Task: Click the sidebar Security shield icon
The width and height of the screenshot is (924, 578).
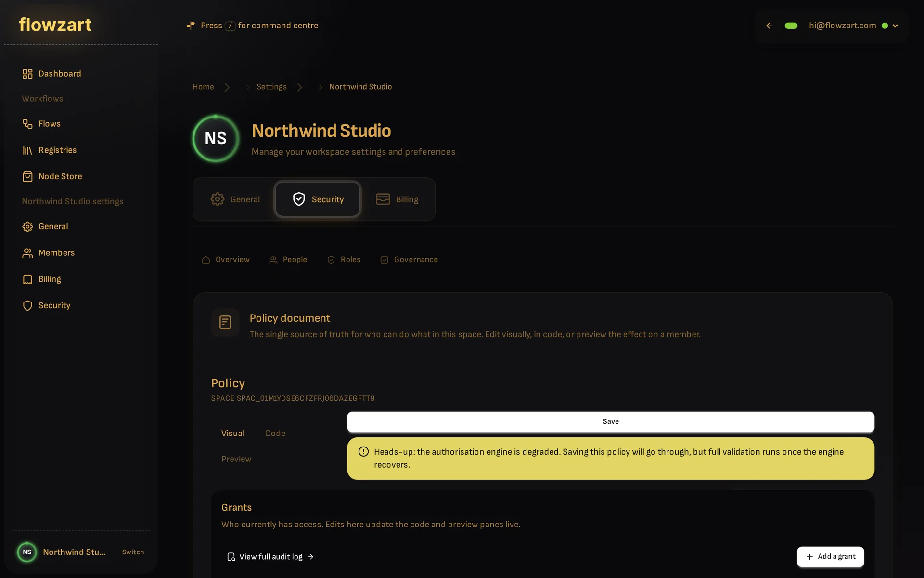Action: pos(27,305)
